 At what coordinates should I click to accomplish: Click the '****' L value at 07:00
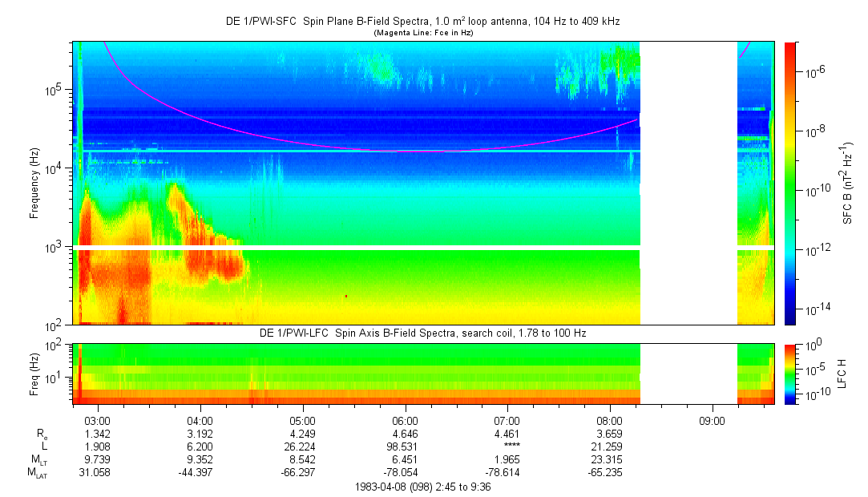pyautogui.click(x=511, y=446)
